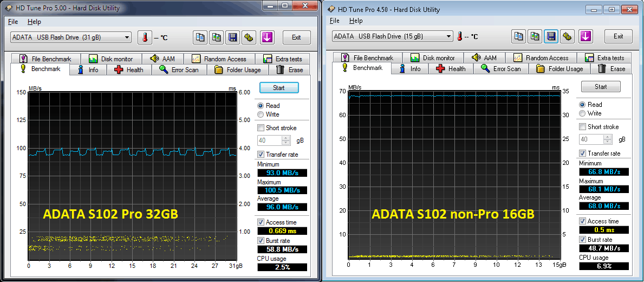Click Exit button in HD Tune Pro 5.00
This screenshot has width=644, height=282.
296,37
